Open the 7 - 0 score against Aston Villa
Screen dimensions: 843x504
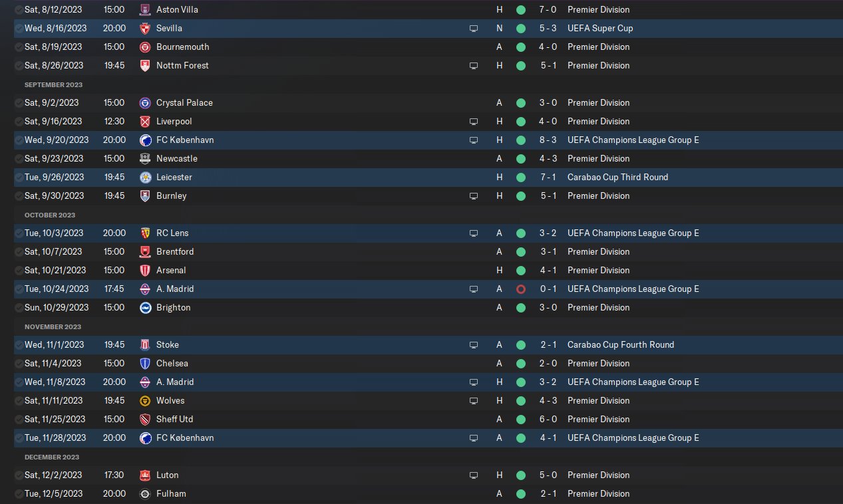point(548,10)
